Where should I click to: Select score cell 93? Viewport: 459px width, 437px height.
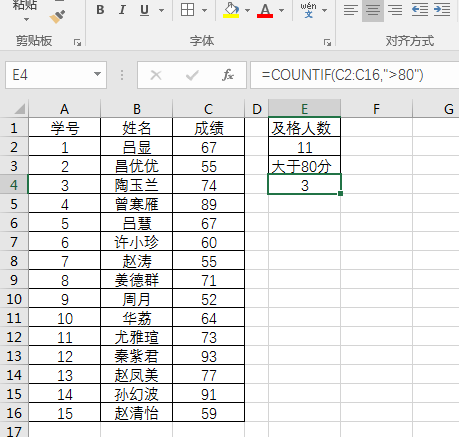[209, 356]
